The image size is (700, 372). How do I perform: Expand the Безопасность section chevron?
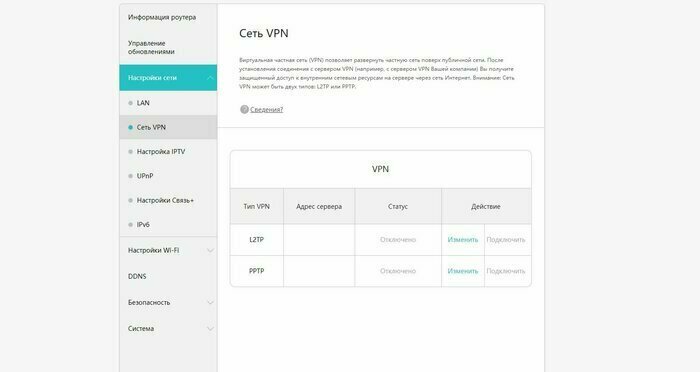click(210, 303)
